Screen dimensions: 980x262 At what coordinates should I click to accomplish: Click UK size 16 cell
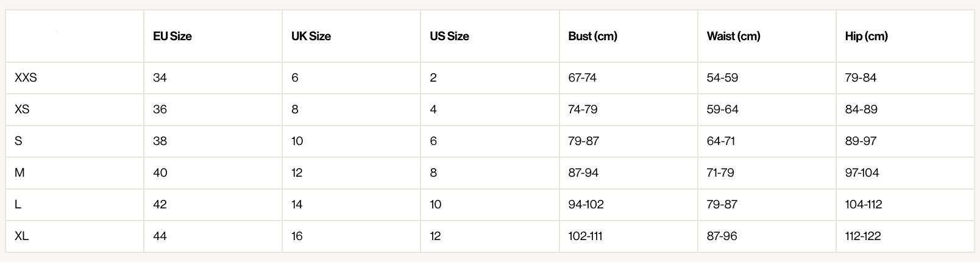click(x=297, y=236)
